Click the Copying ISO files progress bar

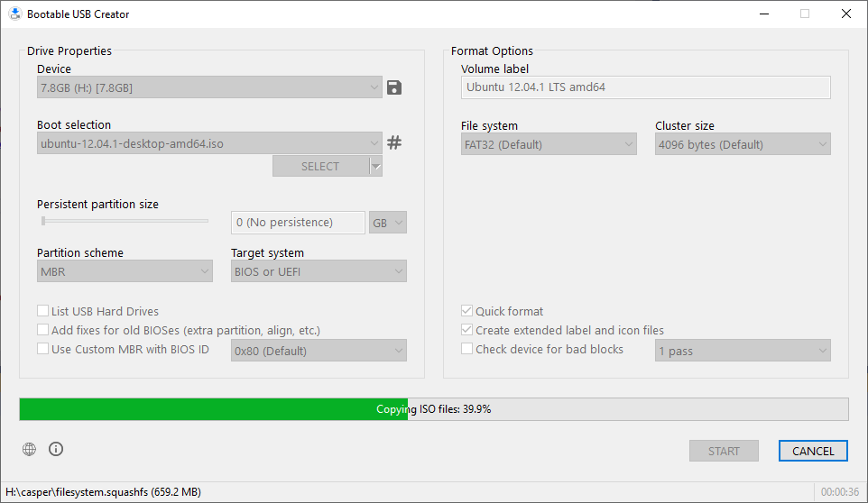(x=433, y=409)
